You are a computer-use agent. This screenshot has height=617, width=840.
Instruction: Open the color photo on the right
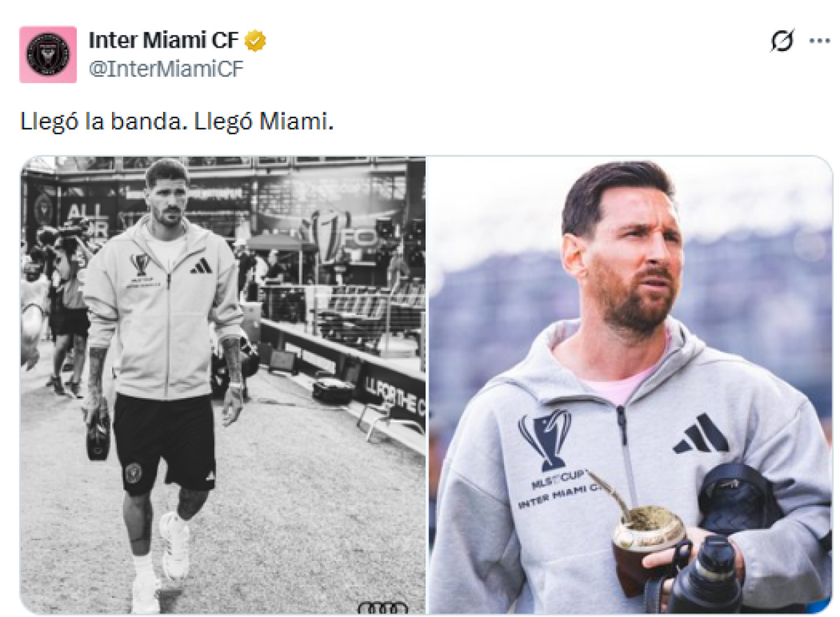point(630,385)
